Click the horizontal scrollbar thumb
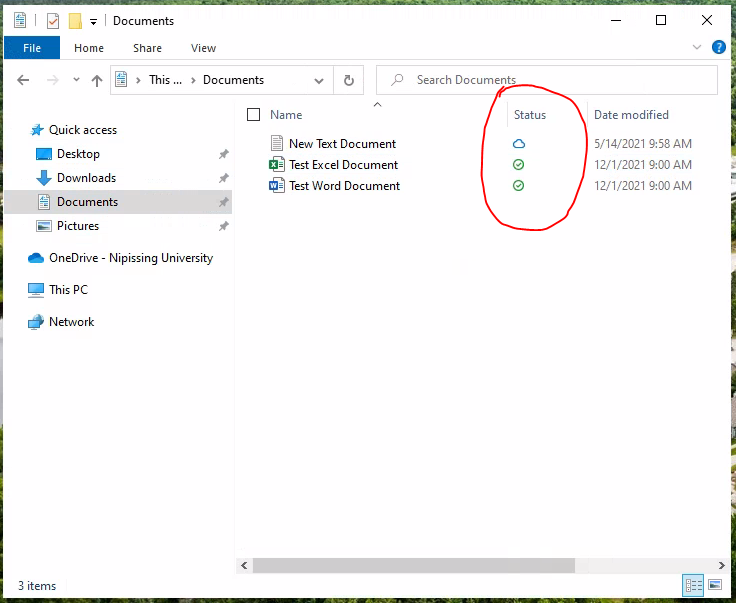This screenshot has width=736, height=603. click(413, 565)
